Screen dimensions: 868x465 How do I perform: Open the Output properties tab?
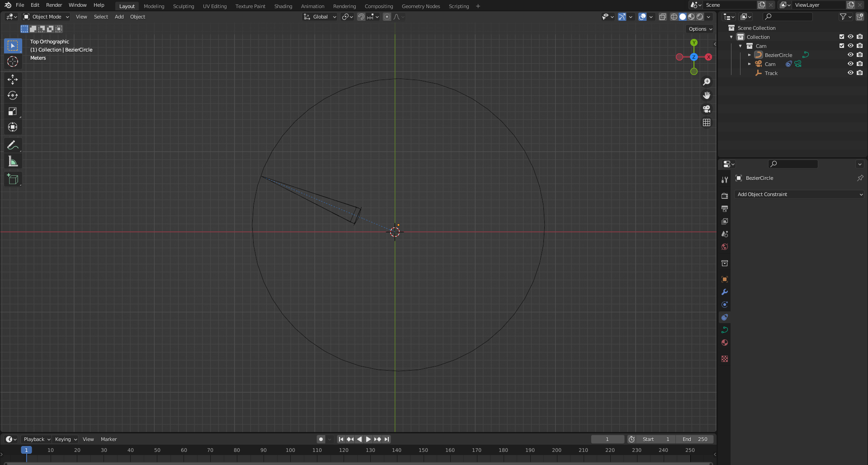tap(725, 208)
